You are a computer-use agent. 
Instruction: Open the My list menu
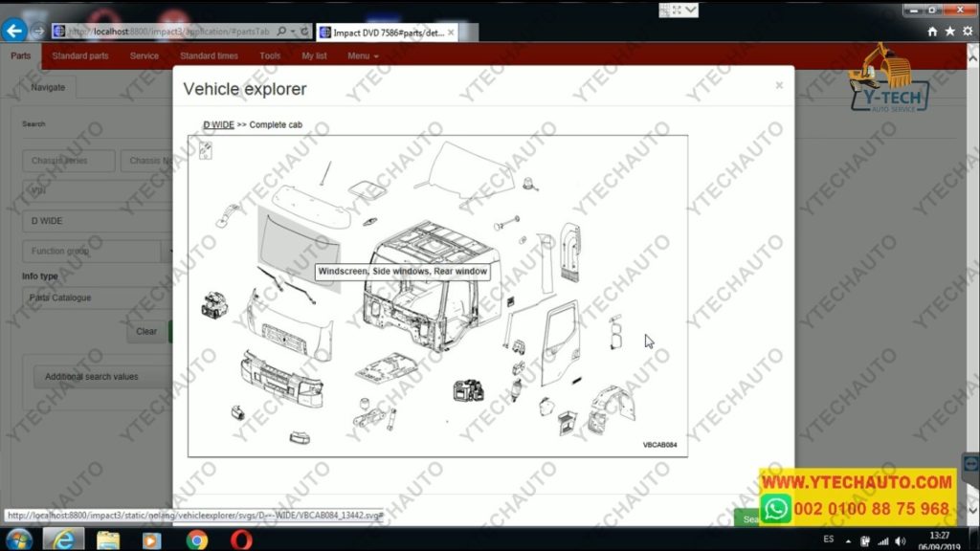tap(314, 55)
